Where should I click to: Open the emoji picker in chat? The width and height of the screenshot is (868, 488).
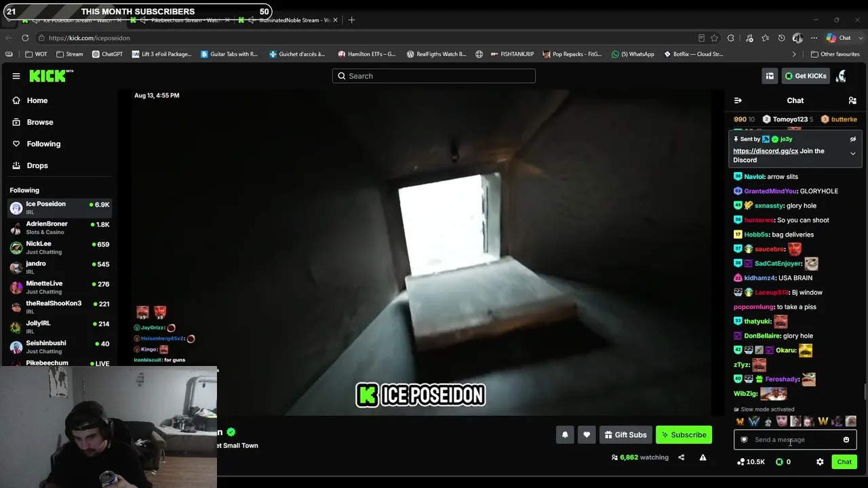(846, 440)
